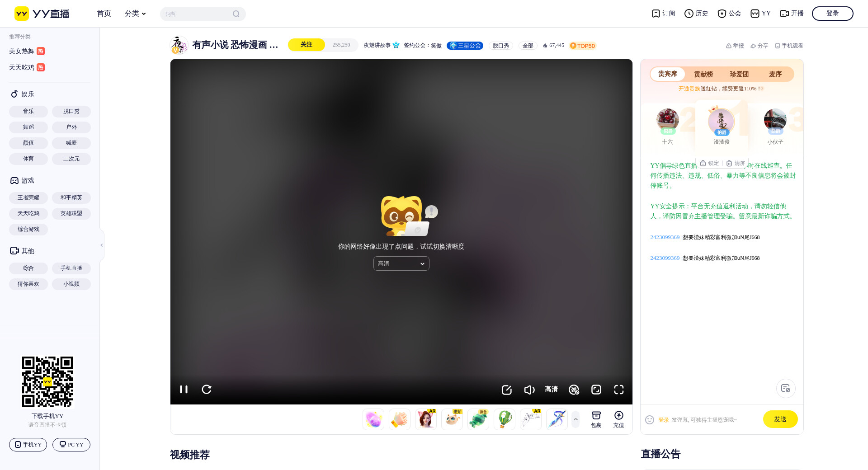Image resolution: width=868 pixels, height=470 pixels.
Task: Share the stream with 分享
Action: click(x=759, y=46)
